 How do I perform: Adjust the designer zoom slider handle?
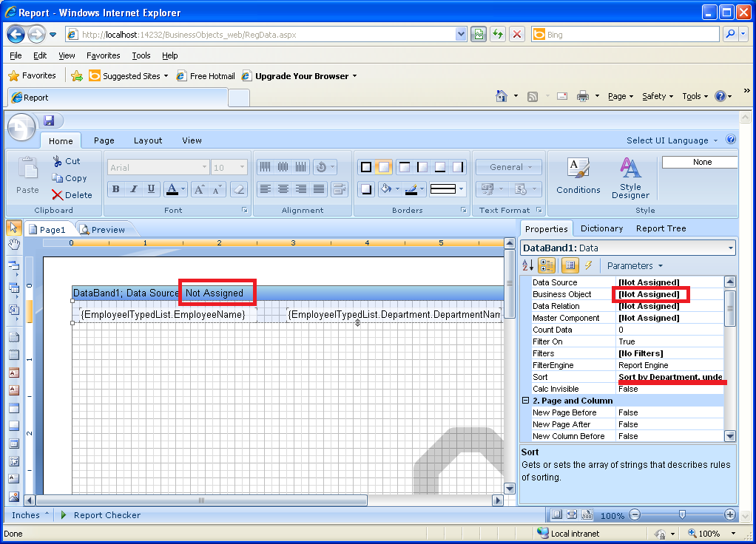(682, 514)
